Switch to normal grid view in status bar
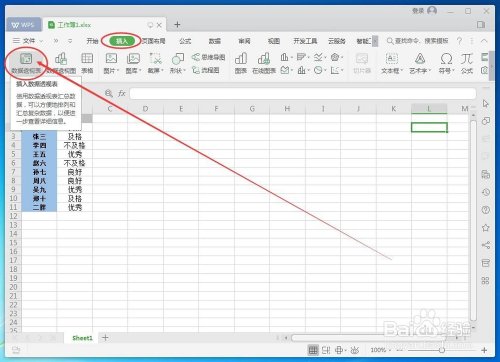Viewport: 500px width, 362px height. [x=313, y=350]
